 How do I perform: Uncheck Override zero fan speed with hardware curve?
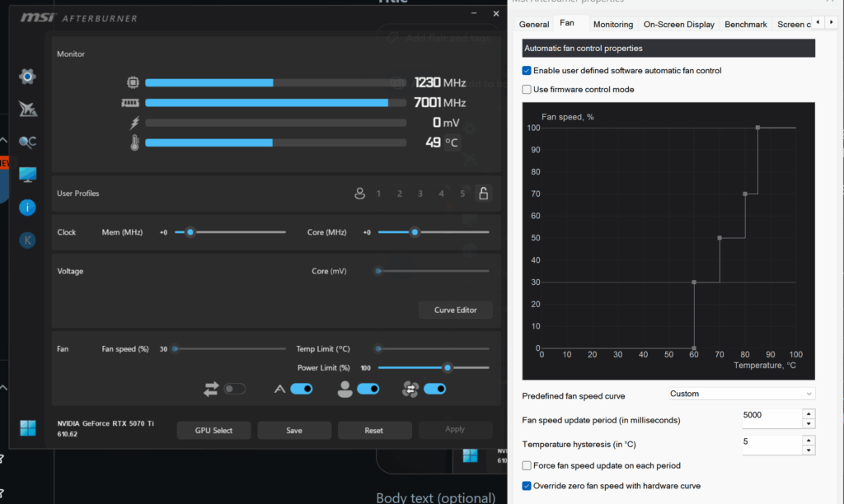[527, 486]
